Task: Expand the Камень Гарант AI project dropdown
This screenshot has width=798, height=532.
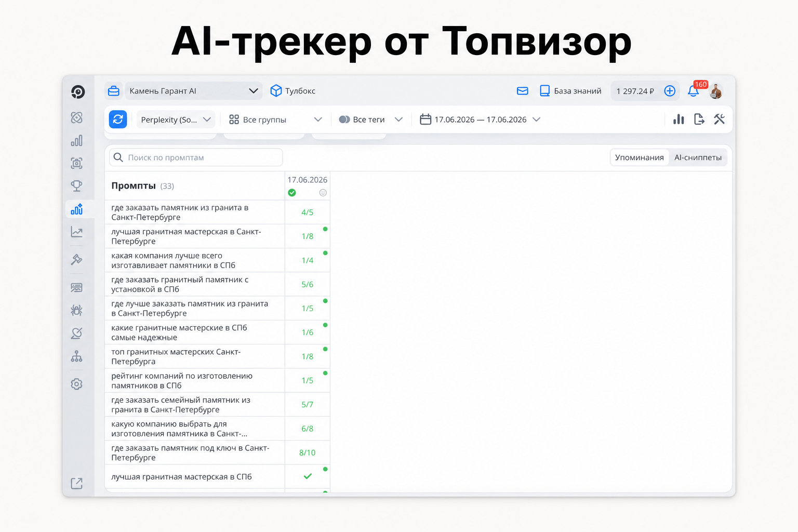Action: [193, 91]
